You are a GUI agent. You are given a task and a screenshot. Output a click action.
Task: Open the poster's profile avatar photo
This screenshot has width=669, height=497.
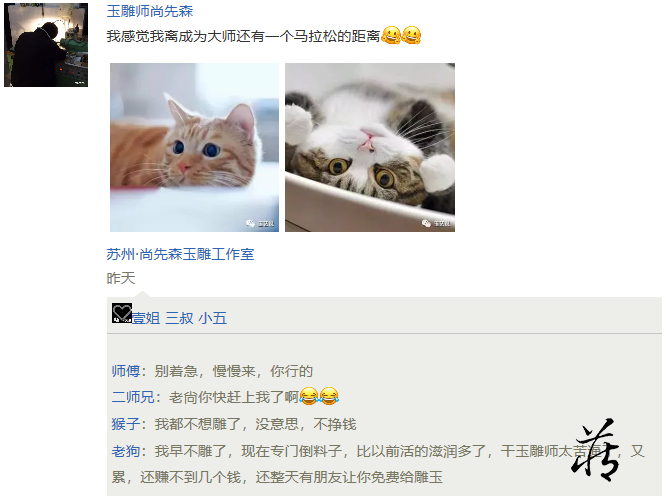[46, 45]
